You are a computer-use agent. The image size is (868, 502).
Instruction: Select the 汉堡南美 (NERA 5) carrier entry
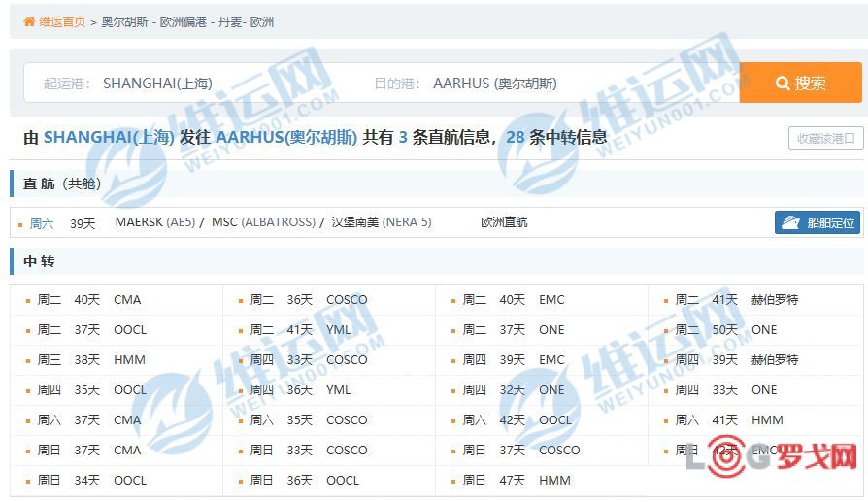[x=381, y=222]
